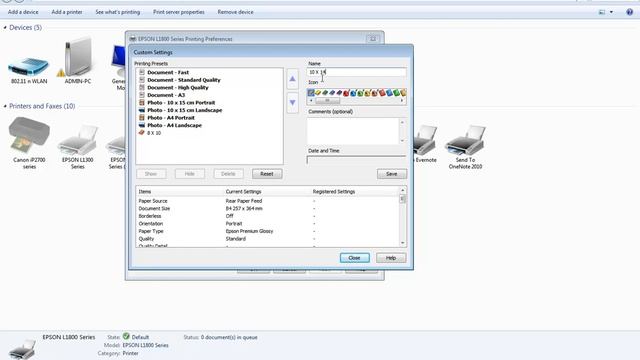The height and width of the screenshot is (360, 640).
Task: Open view options dropdown arrow in toolbar
Action: [611, 12]
